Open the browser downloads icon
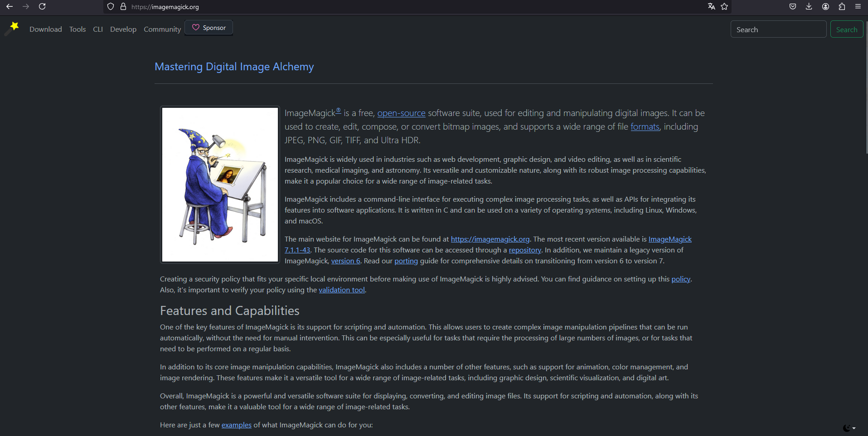This screenshot has width=868, height=436. (x=809, y=6)
